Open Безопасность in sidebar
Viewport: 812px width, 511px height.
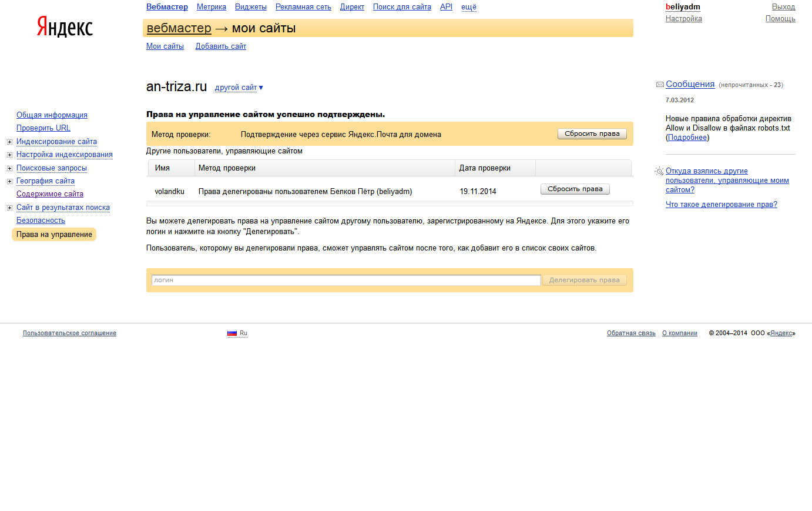tap(41, 221)
